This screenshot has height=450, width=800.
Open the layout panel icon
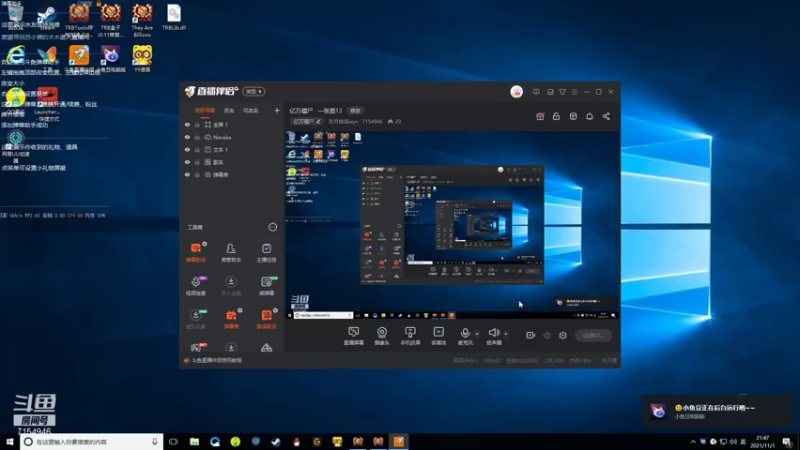(573, 116)
